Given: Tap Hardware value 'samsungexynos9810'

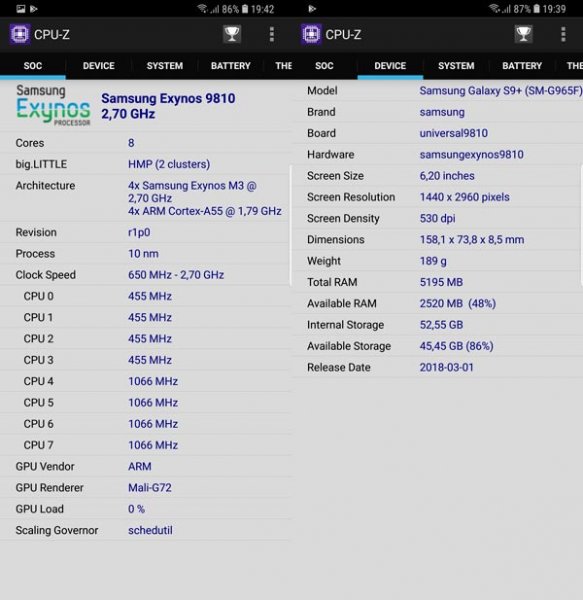Looking at the screenshot, I should [x=472, y=155].
